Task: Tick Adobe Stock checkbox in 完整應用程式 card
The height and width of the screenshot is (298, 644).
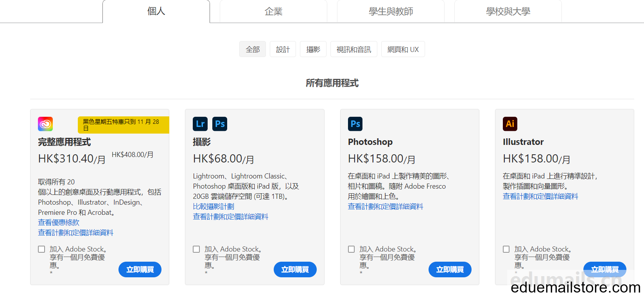Action: pos(41,249)
